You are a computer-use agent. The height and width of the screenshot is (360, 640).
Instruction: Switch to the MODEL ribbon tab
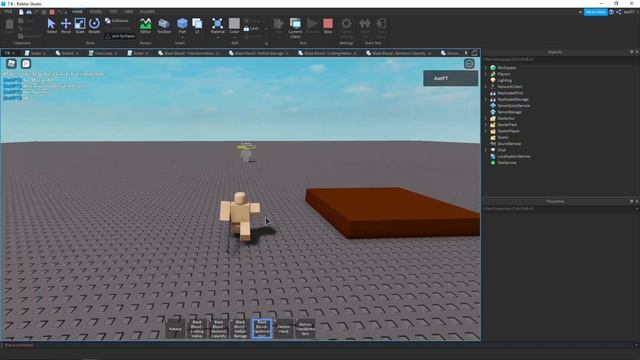pos(96,12)
